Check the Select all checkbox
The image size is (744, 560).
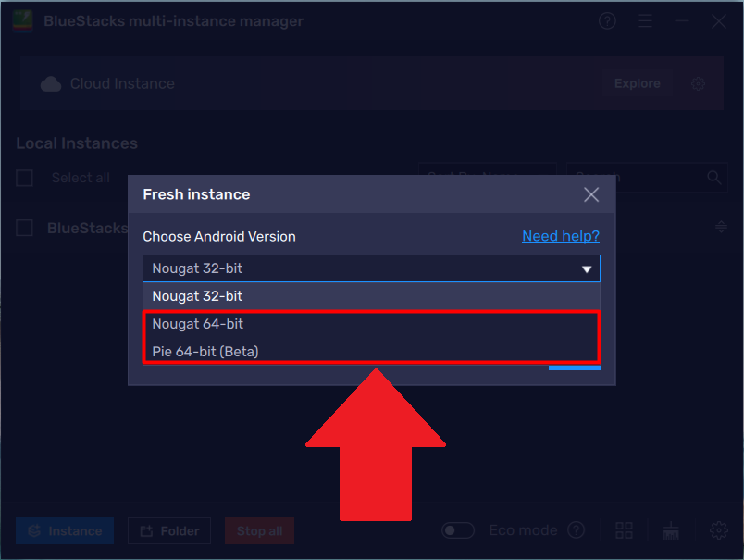[x=24, y=178]
